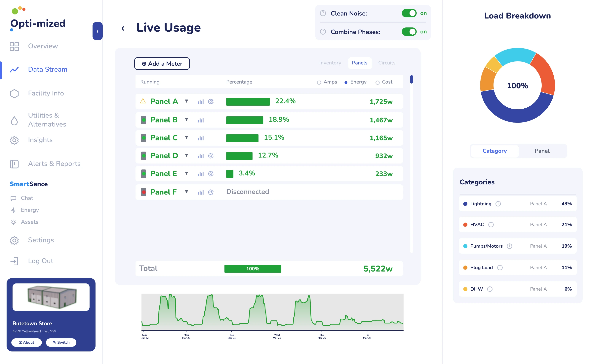Open Panel F settings gear

[211, 192]
